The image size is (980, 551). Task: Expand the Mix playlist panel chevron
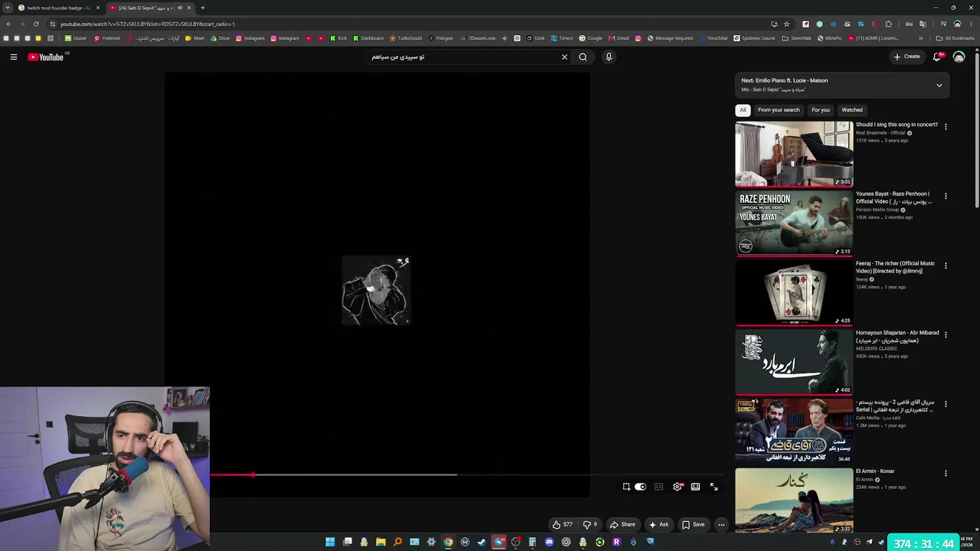pos(939,85)
